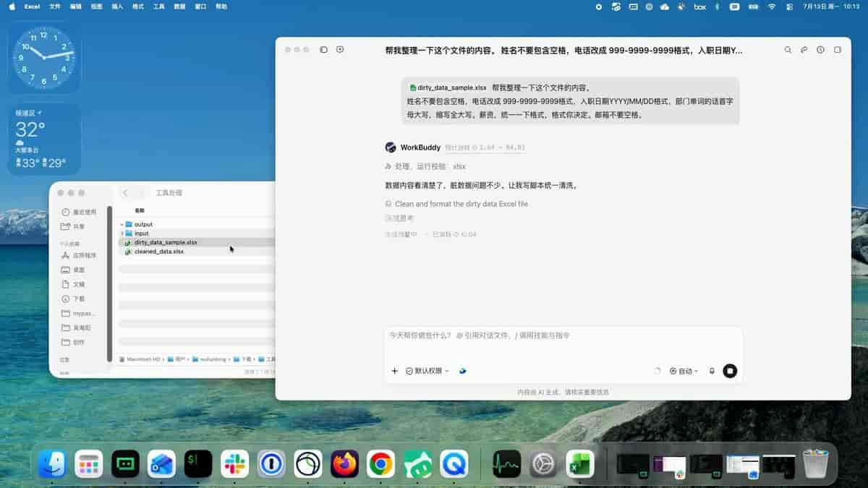This screenshot has width=868, height=488.
Task: Open 桌面 in Finder sidebar
Action: pos(74,270)
